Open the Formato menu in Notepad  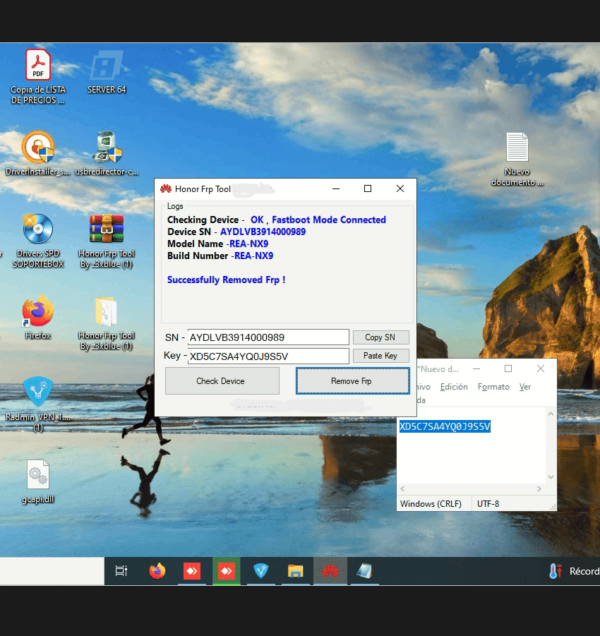(x=493, y=387)
